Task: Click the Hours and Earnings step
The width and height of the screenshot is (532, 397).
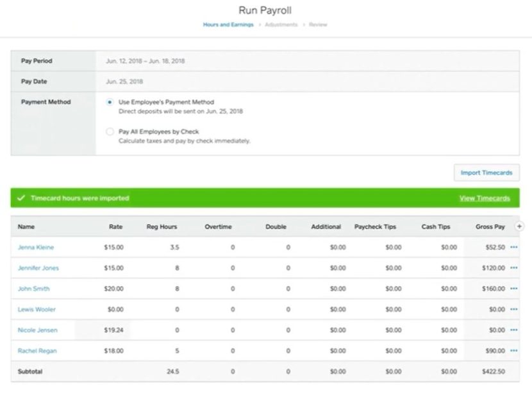Action: [228, 24]
